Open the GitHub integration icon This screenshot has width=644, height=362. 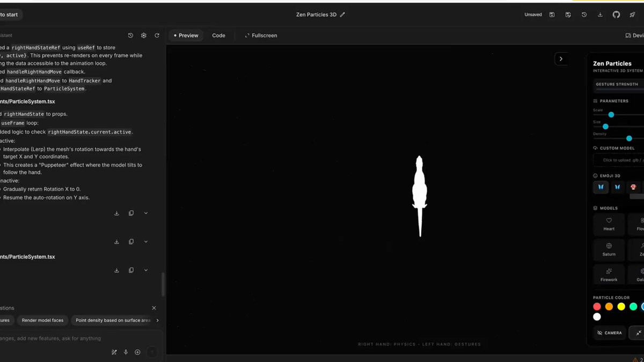(x=616, y=14)
